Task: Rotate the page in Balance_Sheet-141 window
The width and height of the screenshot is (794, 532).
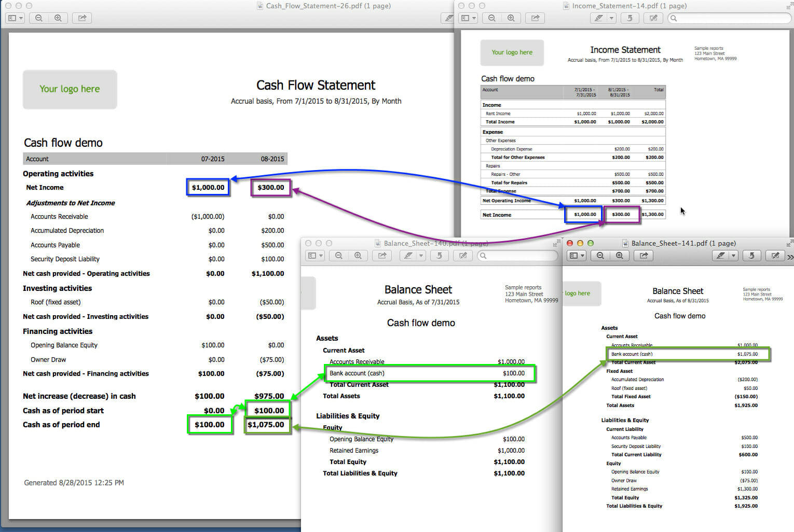Action: point(751,255)
